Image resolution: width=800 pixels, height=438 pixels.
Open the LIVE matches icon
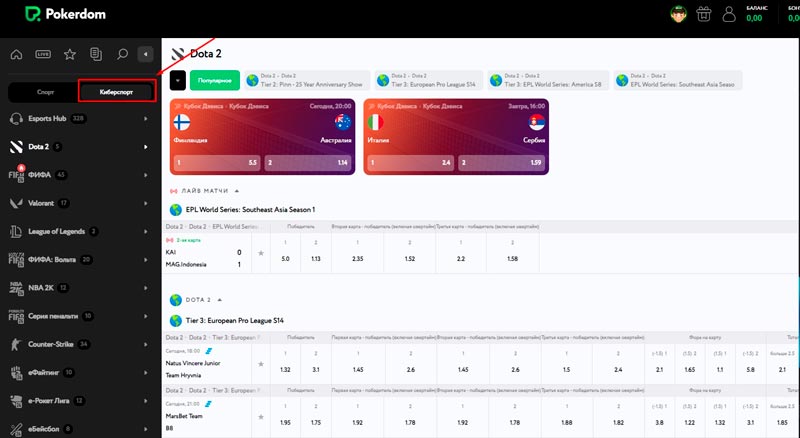(x=43, y=54)
